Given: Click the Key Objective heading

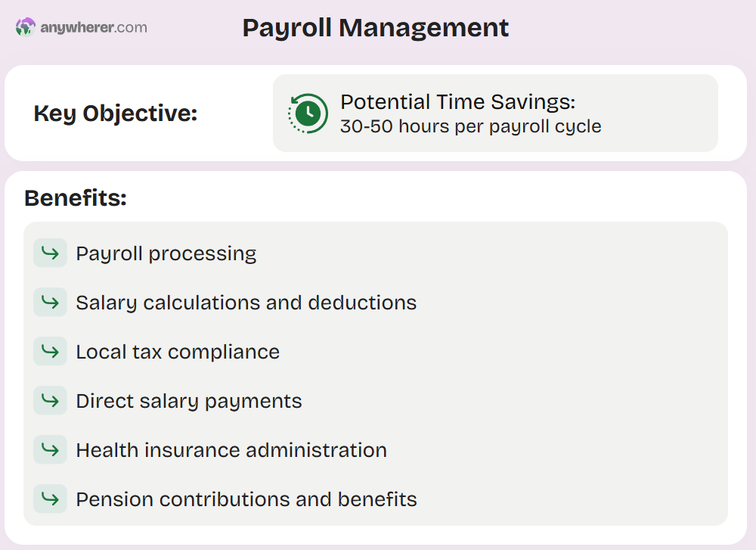Looking at the screenshot, I should tap(116, 113).
